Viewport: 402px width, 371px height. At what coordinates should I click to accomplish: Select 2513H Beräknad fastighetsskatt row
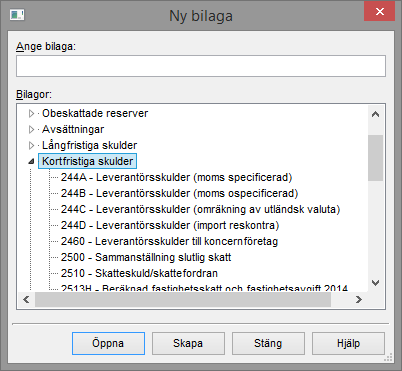point(204,288)
